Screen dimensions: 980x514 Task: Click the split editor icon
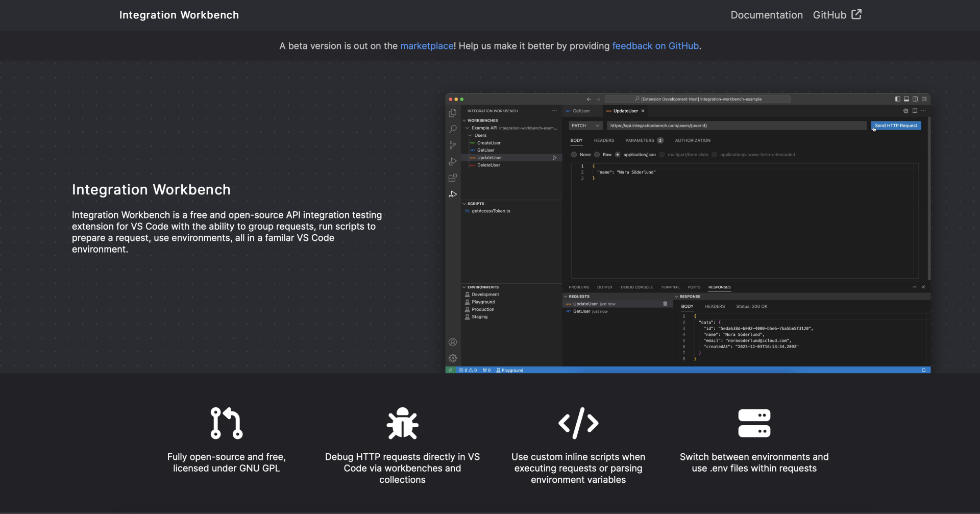point(915,111)
